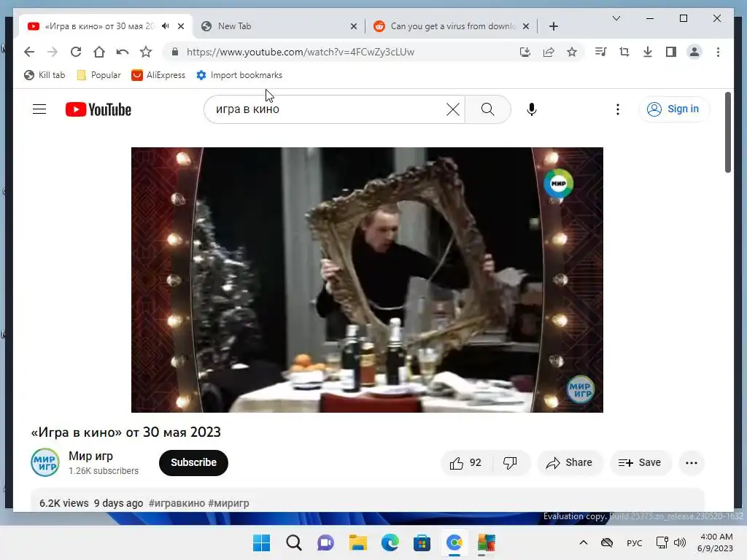Switch to the New Tab tab
This screenshot has height=560, width=747.
point(279,26)
